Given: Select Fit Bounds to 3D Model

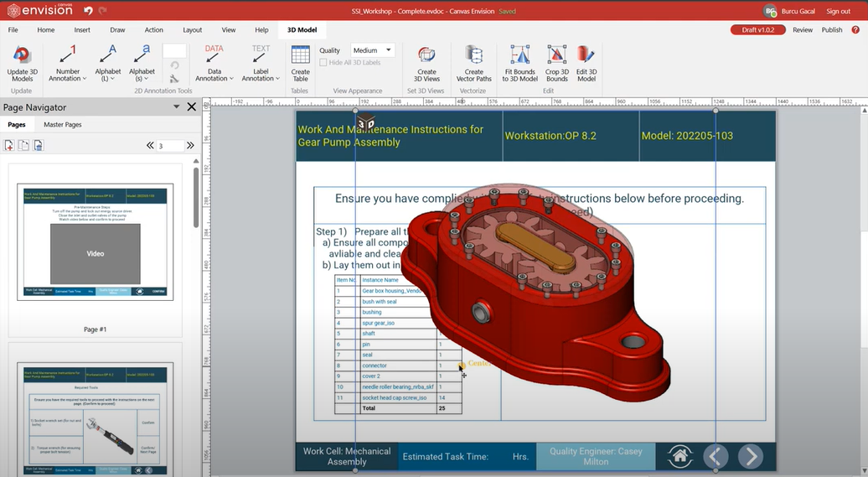Looking at the screenshot, I should pos(520,56).
